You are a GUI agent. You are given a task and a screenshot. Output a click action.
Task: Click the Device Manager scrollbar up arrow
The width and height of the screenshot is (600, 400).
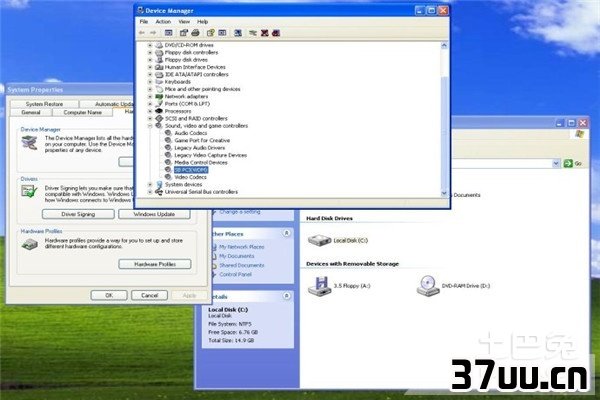tap(444, 45)
